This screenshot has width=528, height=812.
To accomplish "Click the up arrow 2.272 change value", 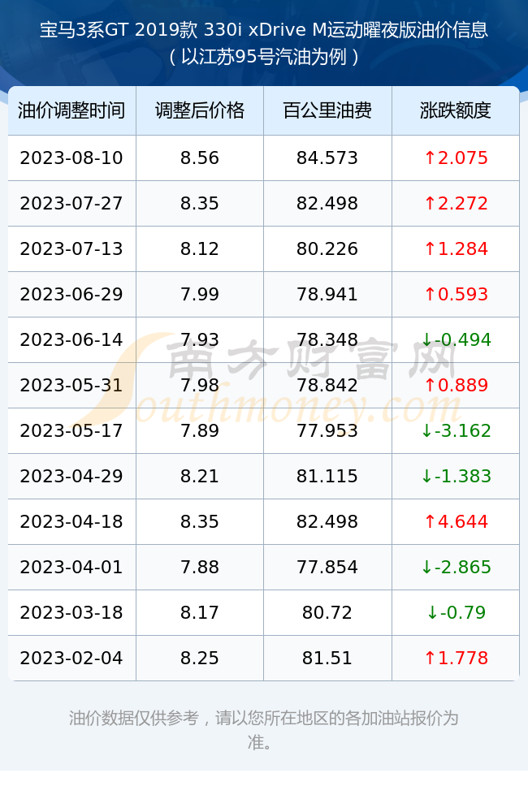I will [456, 204].
